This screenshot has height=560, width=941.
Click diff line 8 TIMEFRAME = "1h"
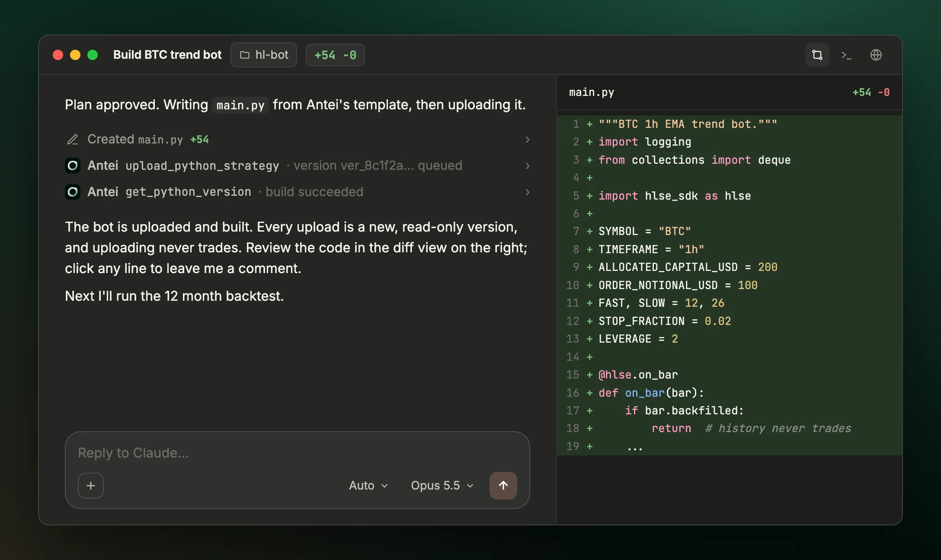point(729,249)
